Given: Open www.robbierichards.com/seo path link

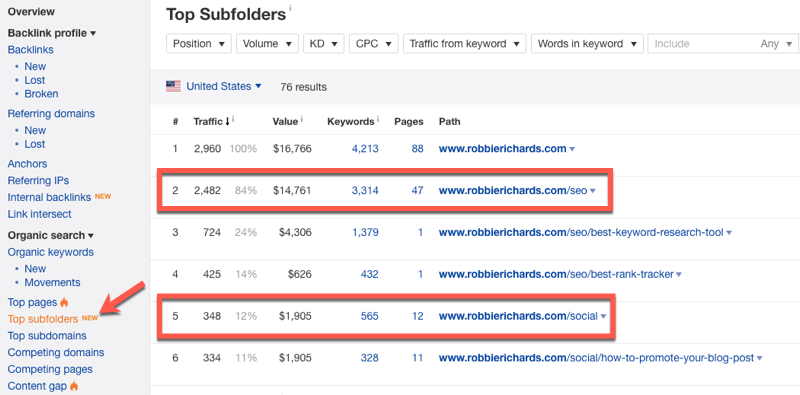Looking at the screenshot, I should tap(513, 191).
